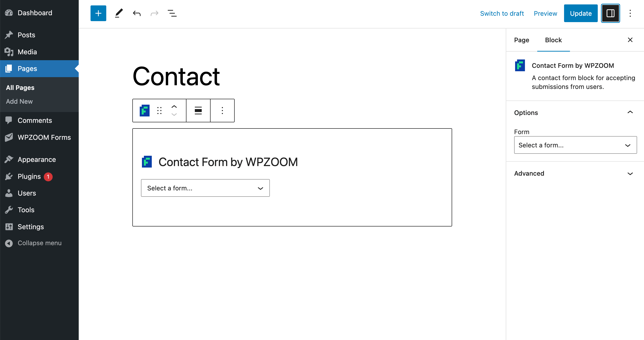The height and width of the screenshot is (340, 644).
Task: Toggle the settings sidebar visibility
Action: point(610,14)
